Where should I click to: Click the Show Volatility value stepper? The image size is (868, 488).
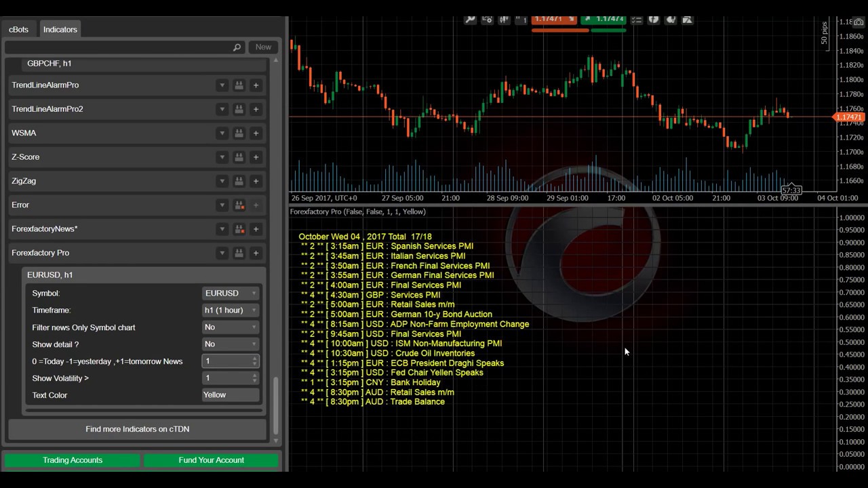[x=254, y=378]
